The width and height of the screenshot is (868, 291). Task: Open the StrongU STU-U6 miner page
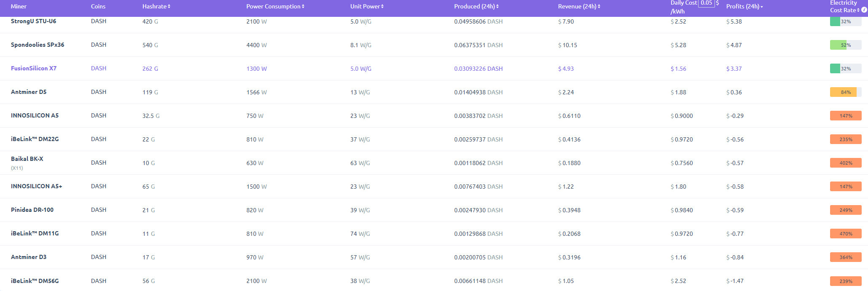point(33,21)
